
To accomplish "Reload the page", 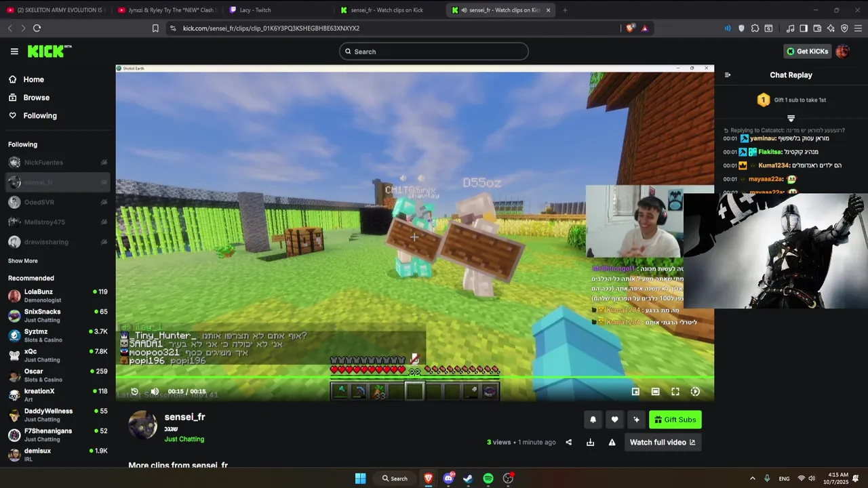I will point(37,28).
